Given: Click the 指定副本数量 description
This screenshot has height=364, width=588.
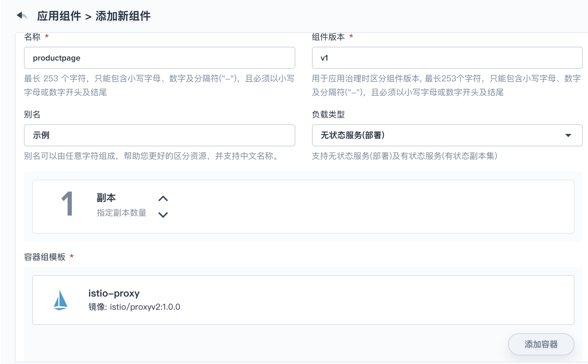Looking at the screenshot, I should (x=122, y=213).
